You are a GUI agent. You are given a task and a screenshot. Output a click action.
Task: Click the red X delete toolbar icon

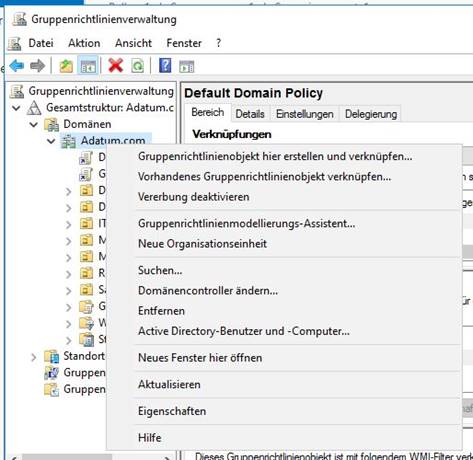coord(116,66)
